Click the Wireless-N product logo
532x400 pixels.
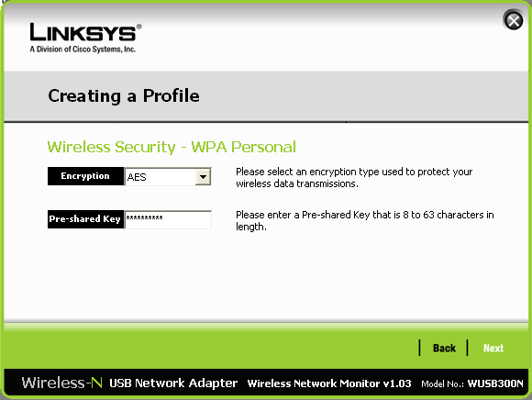(x=62, y=383)
